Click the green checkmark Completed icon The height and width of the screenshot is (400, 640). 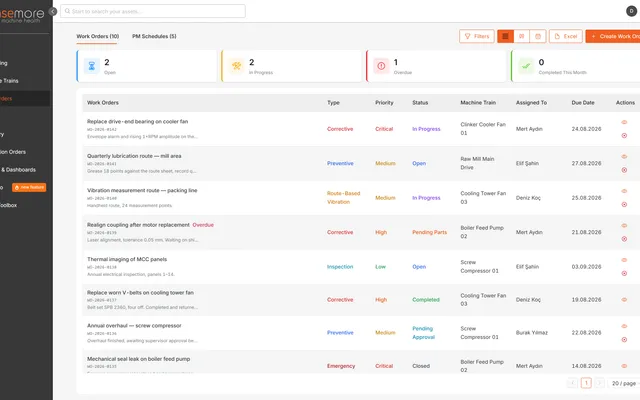(526, 66)
